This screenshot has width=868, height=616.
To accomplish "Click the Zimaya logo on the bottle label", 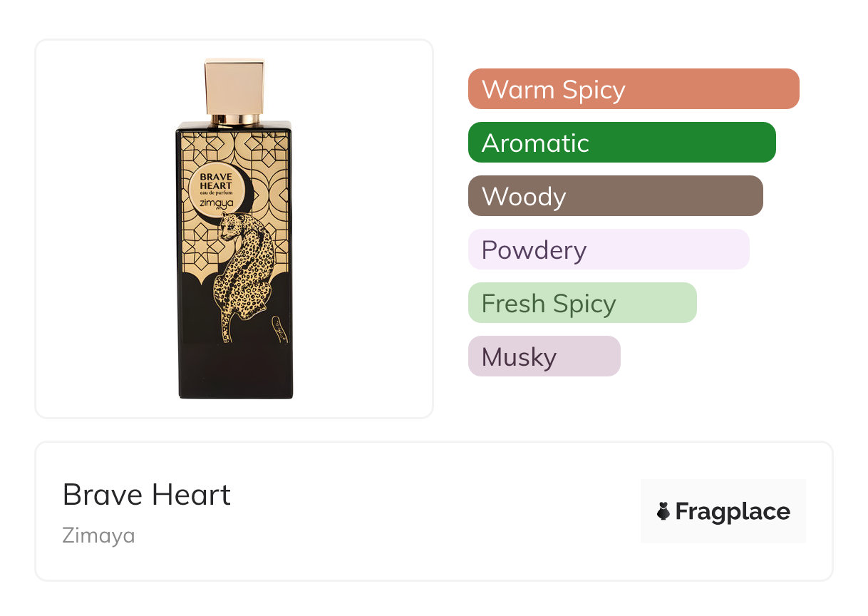I will (216, 202).
